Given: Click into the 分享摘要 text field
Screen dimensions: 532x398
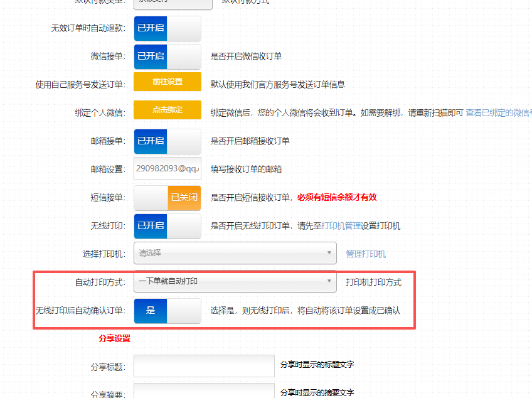Looking at the screenshot, I should [x=204, y=390].
